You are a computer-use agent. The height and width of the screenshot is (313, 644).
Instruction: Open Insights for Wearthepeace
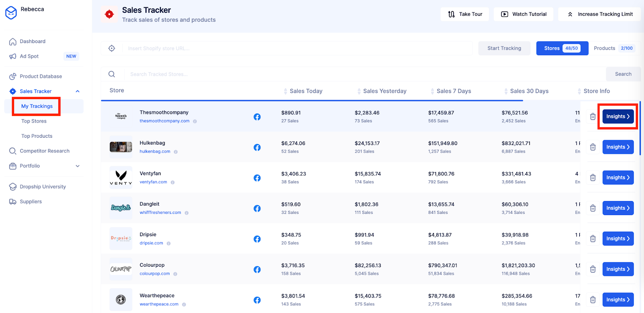pos(618,300)
